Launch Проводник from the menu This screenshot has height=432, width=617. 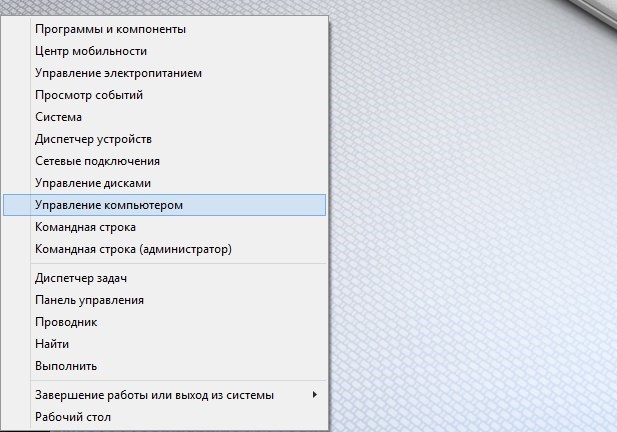164,323
